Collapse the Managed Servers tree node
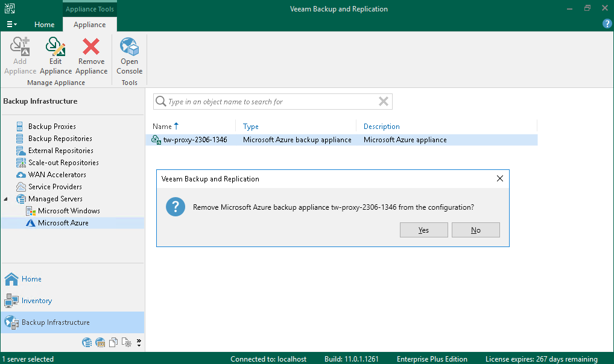The height and width of the screenshot is (364, 614). tap(6, 199)
